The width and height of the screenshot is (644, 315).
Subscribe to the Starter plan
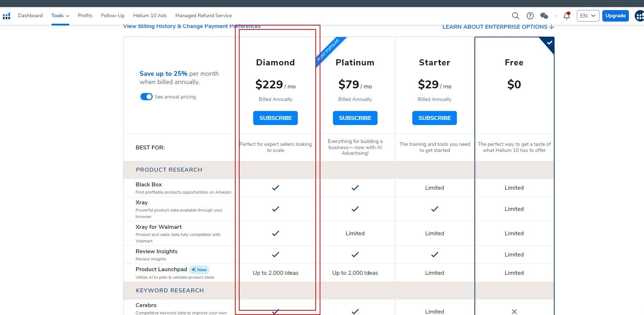(435, 118)
